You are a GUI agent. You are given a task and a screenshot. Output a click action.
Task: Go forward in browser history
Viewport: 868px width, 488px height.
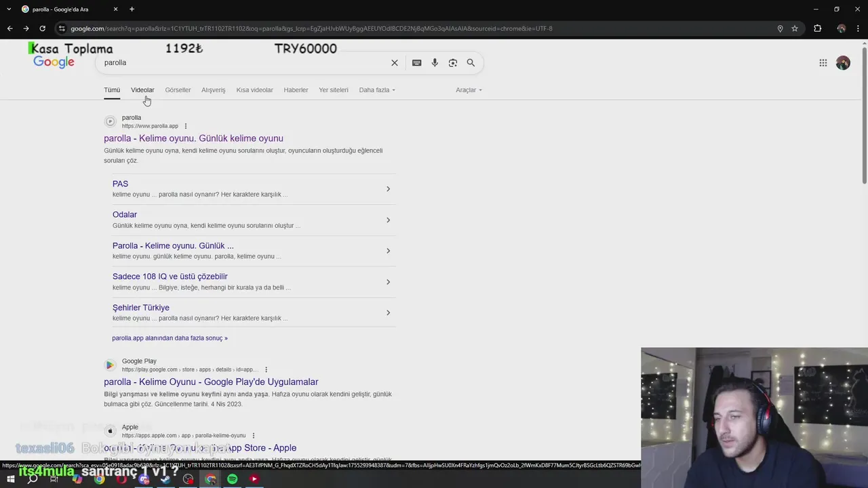(26, 28)
